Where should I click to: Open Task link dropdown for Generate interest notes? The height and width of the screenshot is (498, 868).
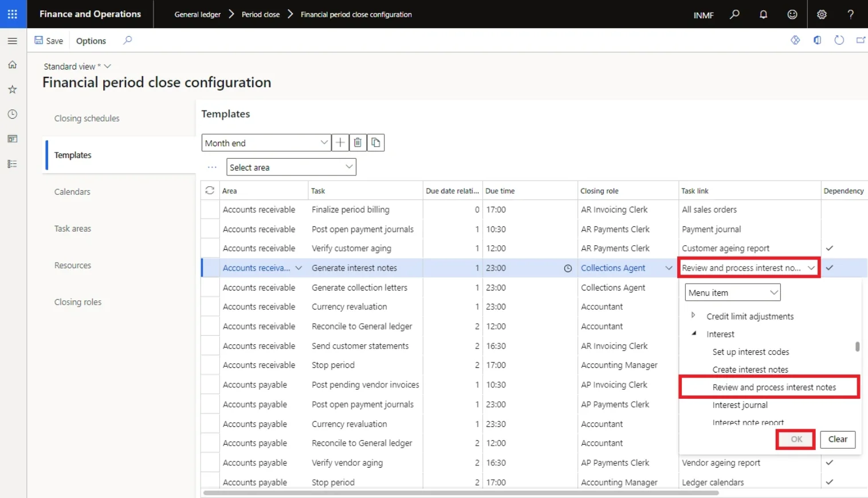[811, 268]
